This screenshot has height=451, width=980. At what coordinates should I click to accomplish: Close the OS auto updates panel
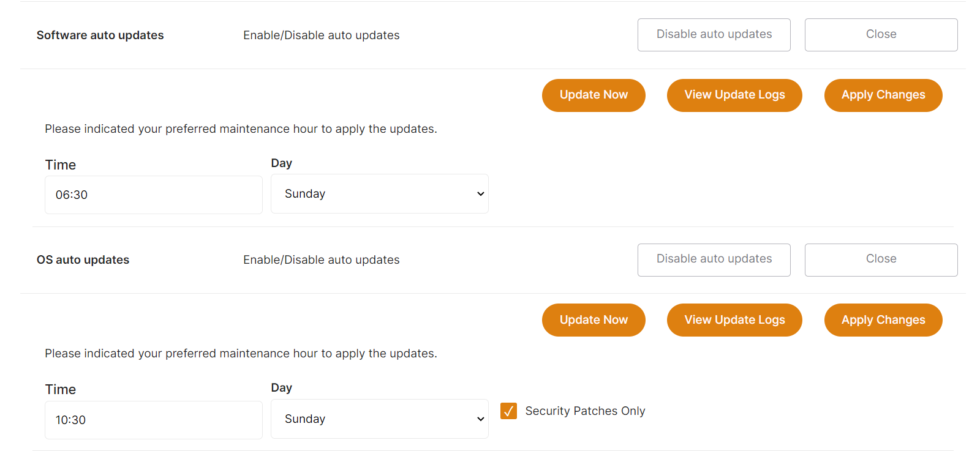coord(881,259)
